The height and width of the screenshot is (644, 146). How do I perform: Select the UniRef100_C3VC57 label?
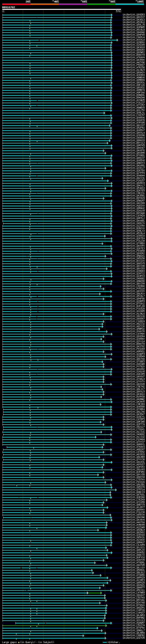pyautogui.click(x=134, y=115)
